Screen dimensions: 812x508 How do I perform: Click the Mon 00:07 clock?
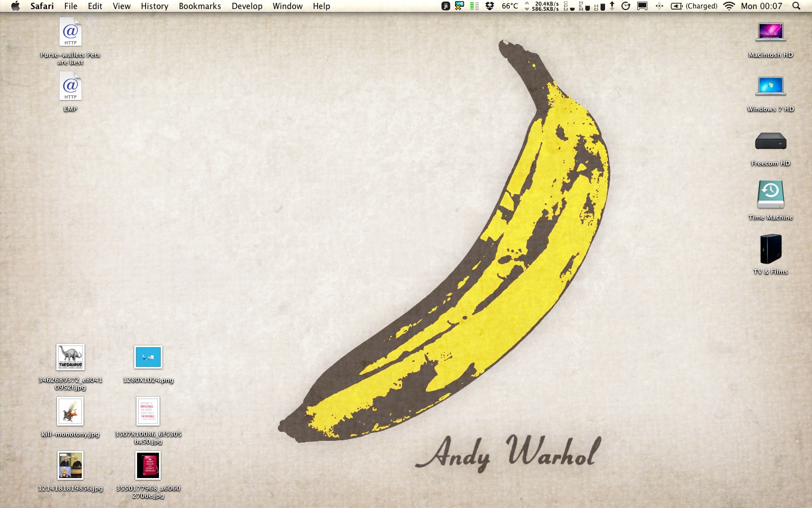click(761, 6)
